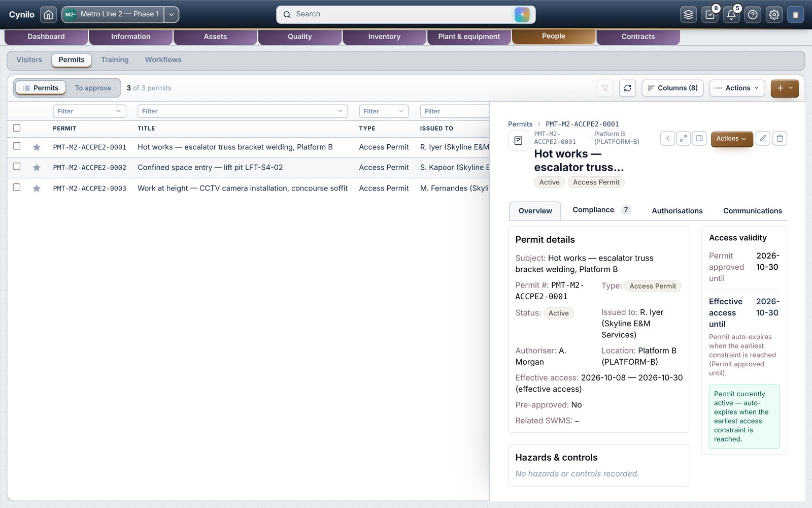Viewport: 812px width, 508px height.
Task: Click the clear filters funnel icon
Action: click(605, 88)
